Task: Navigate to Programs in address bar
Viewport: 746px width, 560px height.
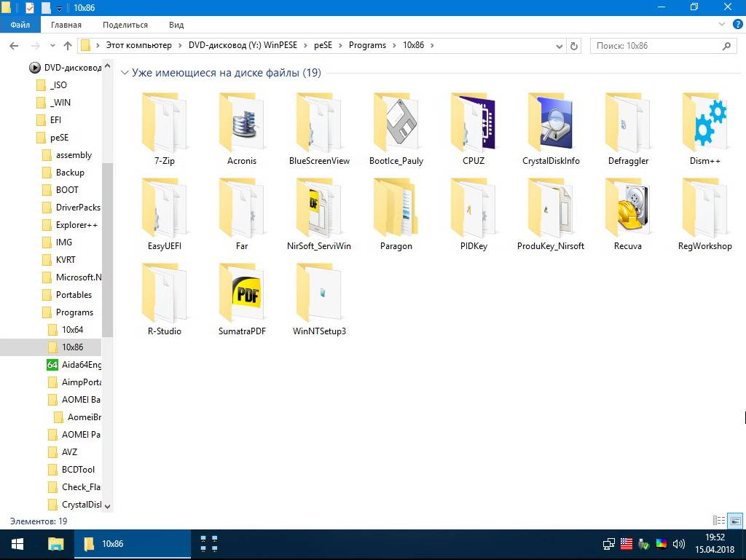Action: point(367,45)
